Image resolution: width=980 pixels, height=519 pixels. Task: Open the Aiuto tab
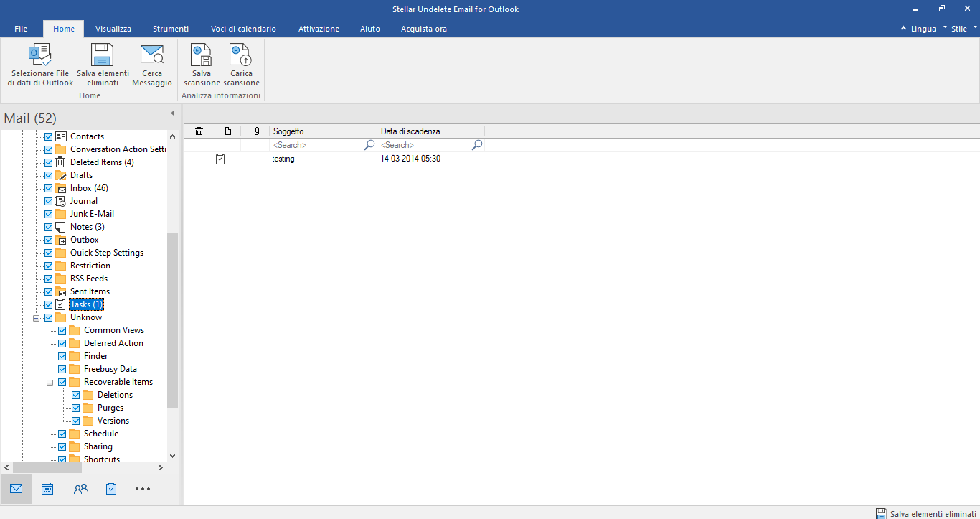click(x=370, y=29)
